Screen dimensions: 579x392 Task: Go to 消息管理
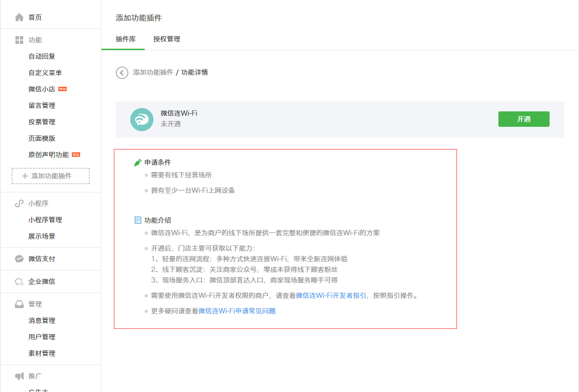pyautogui.click(x=42, y=321)
